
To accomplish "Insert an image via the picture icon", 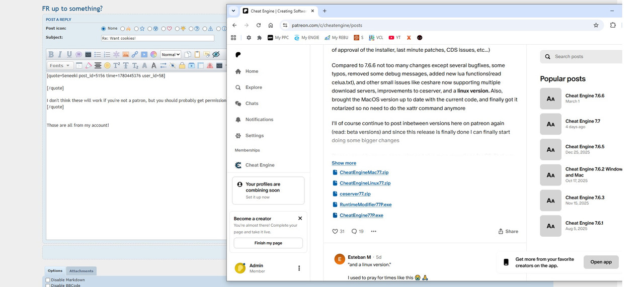I will coord(126,54).
